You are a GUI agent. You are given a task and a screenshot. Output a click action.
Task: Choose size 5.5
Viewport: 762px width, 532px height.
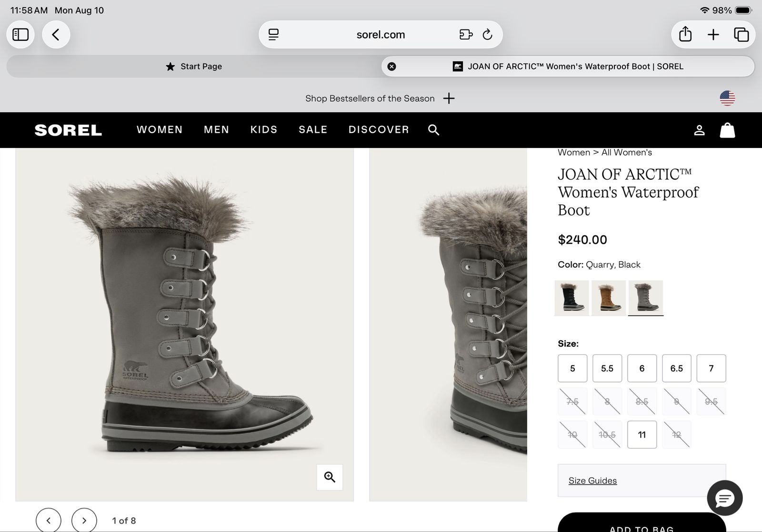click(607, 368)
